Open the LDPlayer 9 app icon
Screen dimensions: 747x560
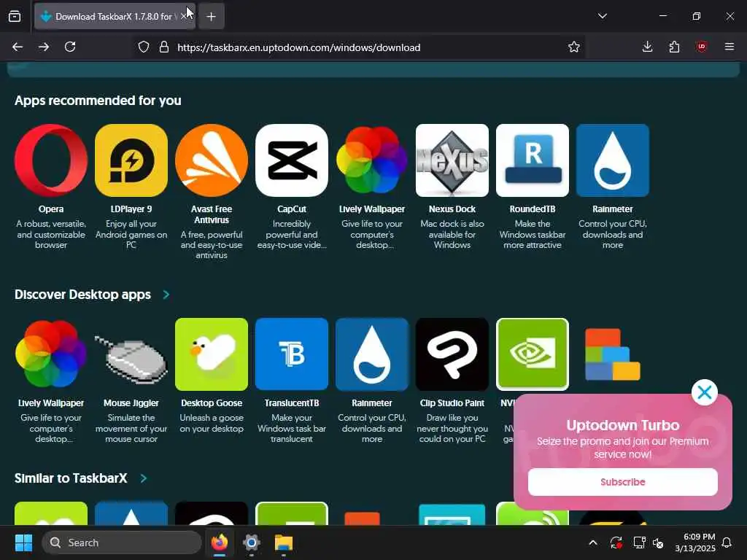point(131,160)
